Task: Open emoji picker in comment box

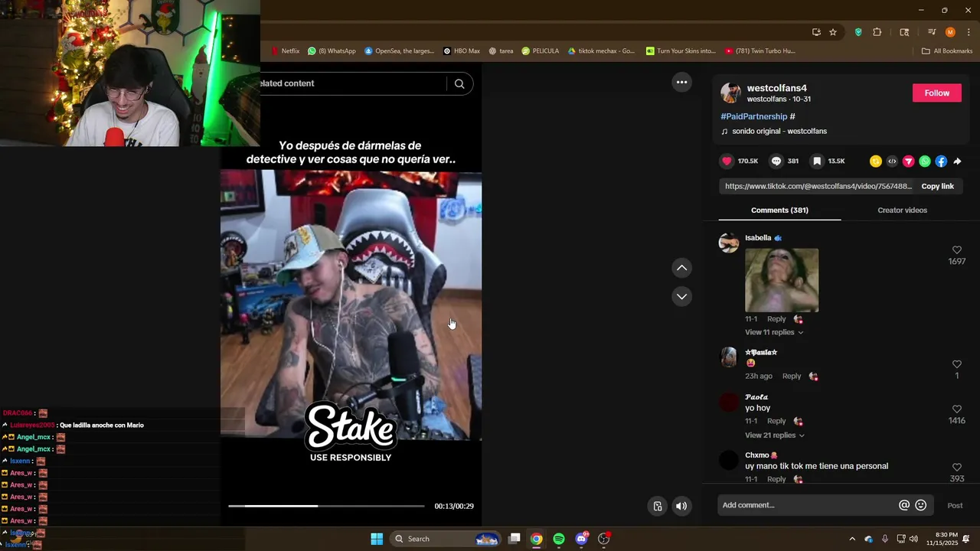Action: coord(921,505)
